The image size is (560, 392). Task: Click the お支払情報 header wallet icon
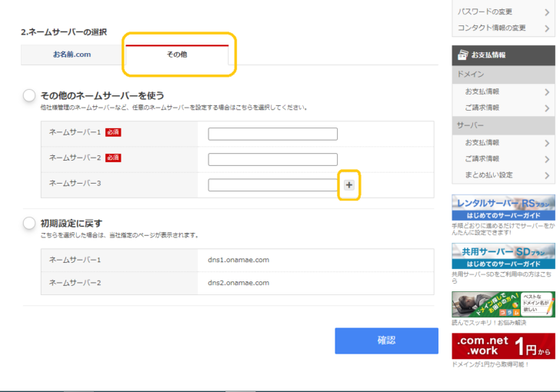[462, 55]
